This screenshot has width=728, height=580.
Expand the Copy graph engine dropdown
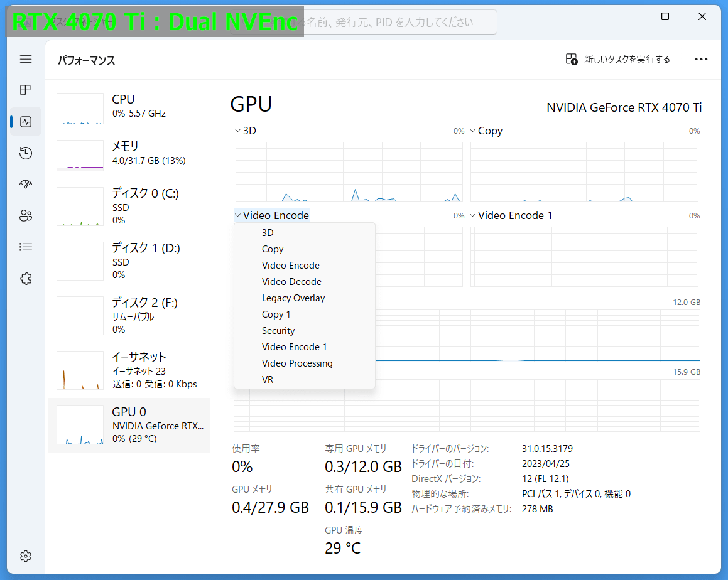point(486,131)
